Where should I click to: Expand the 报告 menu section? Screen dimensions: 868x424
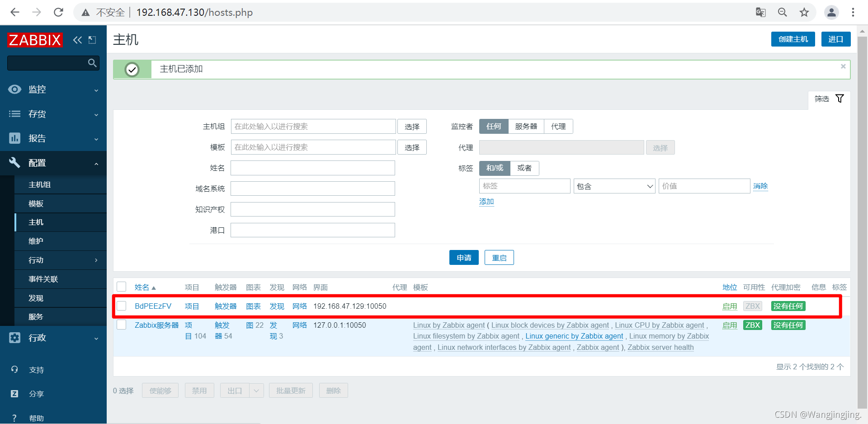(x=53, y=138)
